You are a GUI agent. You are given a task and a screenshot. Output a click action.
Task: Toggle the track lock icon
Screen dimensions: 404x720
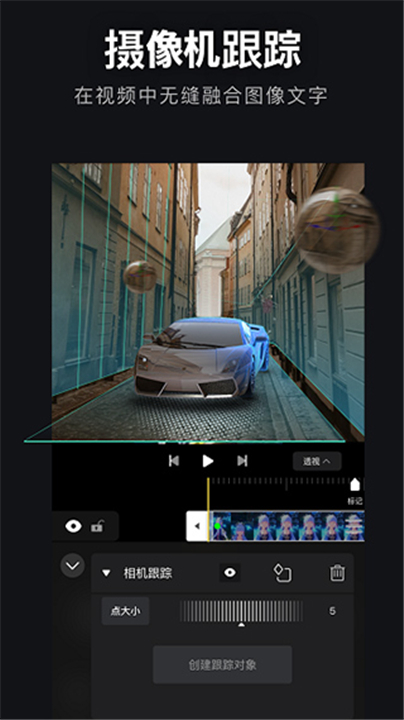tap(97, 526)
